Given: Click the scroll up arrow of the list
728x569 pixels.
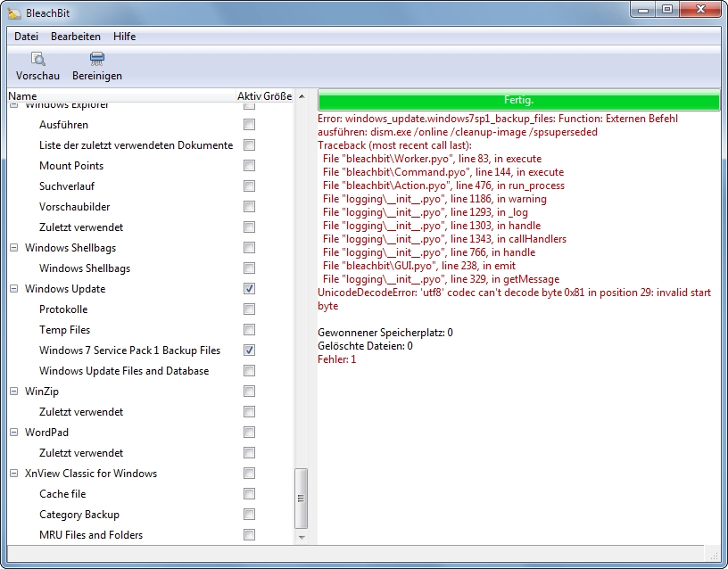Looking at the screenshot, I should click(x=302, y=96).
